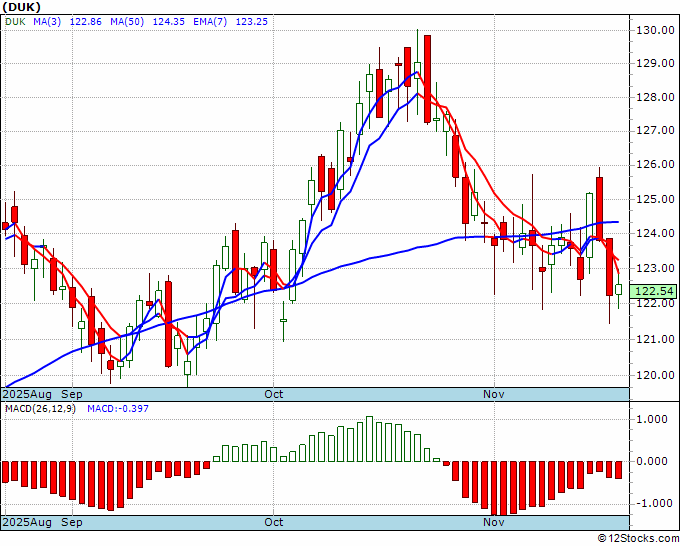This screenshot has height=546, width=680.
Task: Select the EMA(7) legend label
Action: click(210, 21)
